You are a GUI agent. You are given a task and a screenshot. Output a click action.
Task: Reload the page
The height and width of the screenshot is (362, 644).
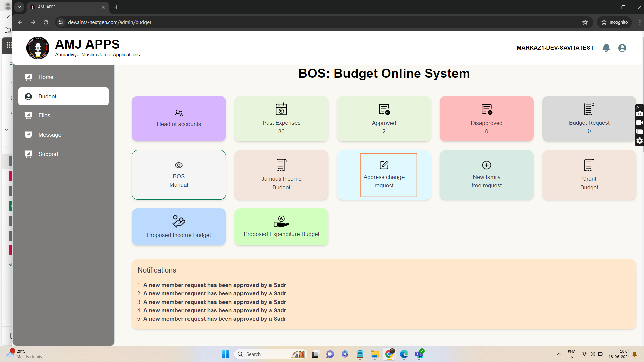click(x=46, y=22)
